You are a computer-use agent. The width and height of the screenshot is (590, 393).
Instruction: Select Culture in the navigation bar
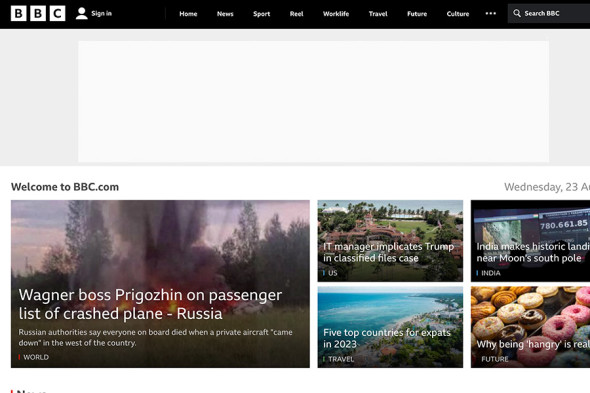tap(458, 14)
